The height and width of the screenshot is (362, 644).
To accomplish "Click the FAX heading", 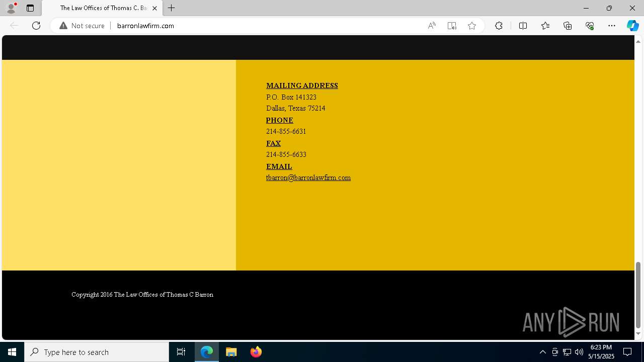I will [273, 143].
